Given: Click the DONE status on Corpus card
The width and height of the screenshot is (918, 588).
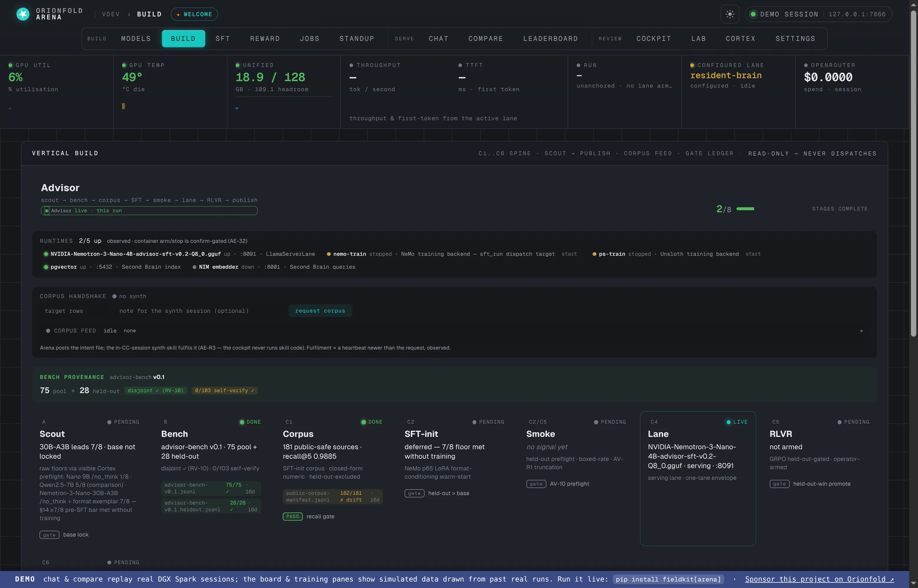Looking at the screenshot, I should coord(372,422).
